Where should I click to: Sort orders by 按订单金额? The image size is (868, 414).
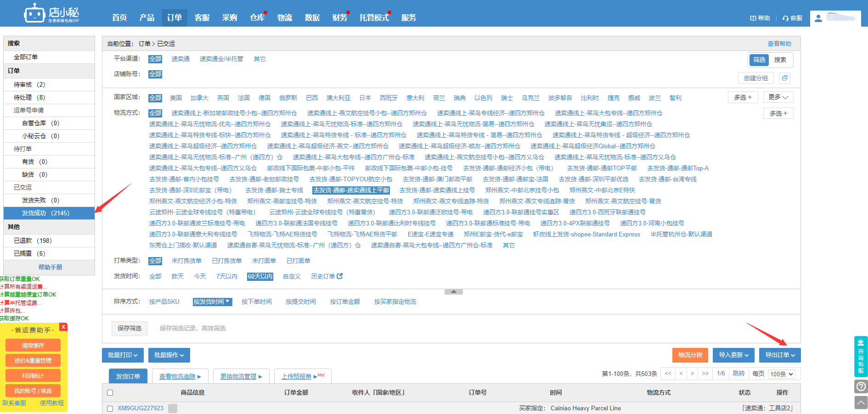click(345, 302)
